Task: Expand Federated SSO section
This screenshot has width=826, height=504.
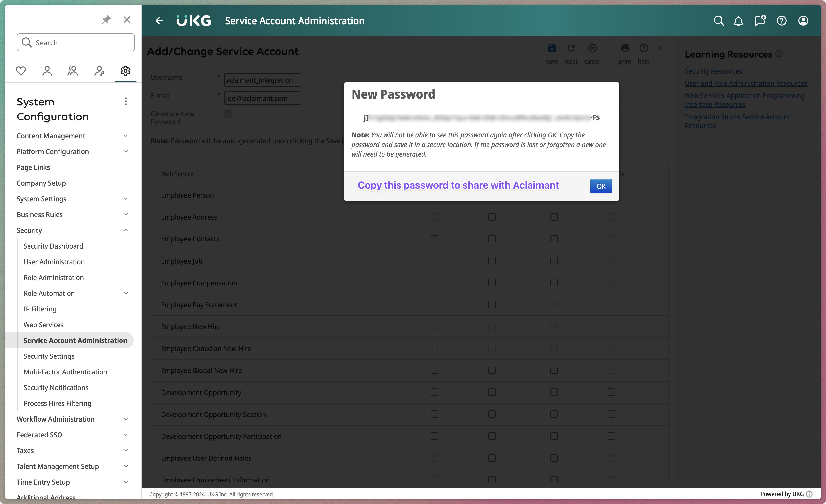Action: tap(126, 435)
